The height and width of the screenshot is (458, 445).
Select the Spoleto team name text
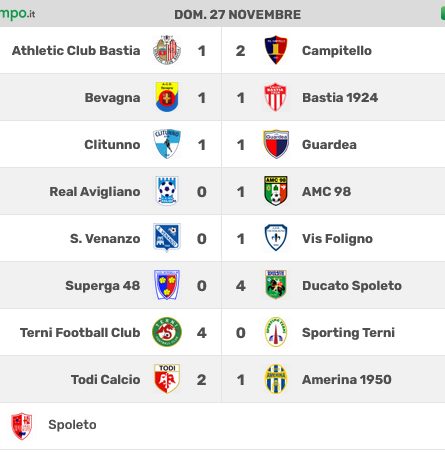72,425
